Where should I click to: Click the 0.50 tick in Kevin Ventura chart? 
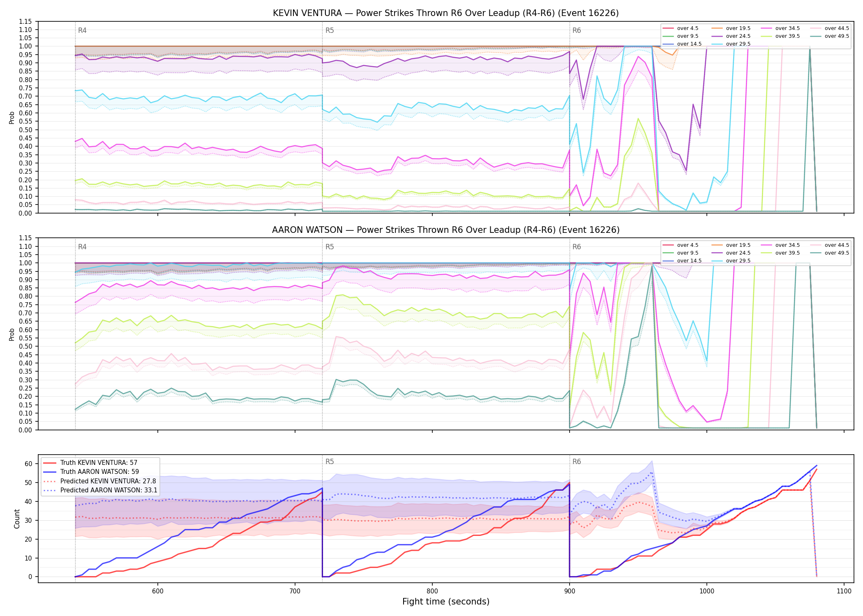(x=25, y=130)
